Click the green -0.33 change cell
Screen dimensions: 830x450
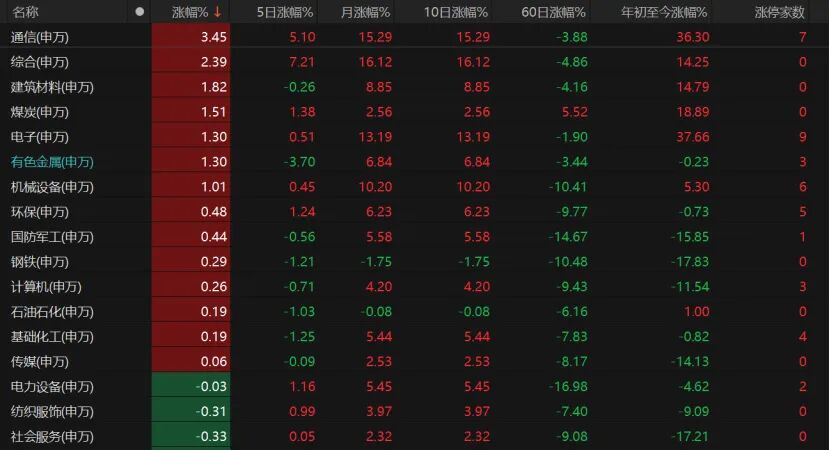tap(191, 436)
